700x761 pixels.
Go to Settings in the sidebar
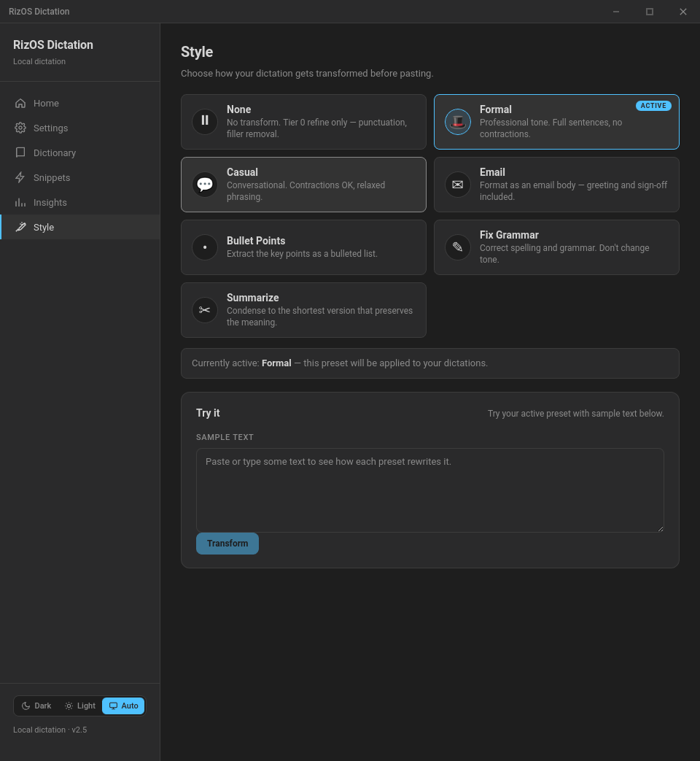80,128
